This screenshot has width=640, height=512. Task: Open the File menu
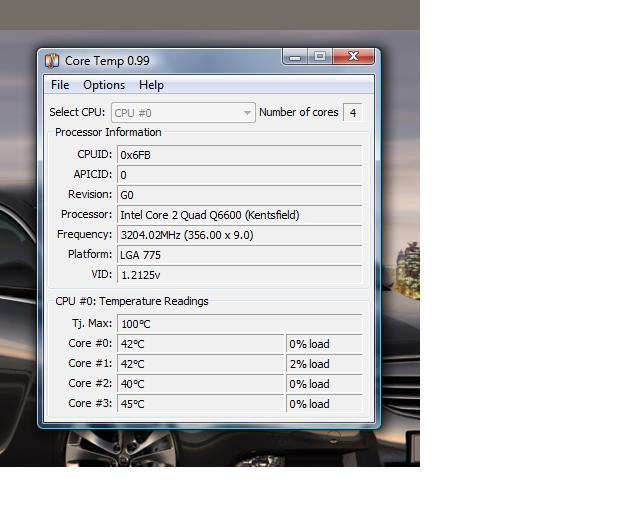pos(60,85)
